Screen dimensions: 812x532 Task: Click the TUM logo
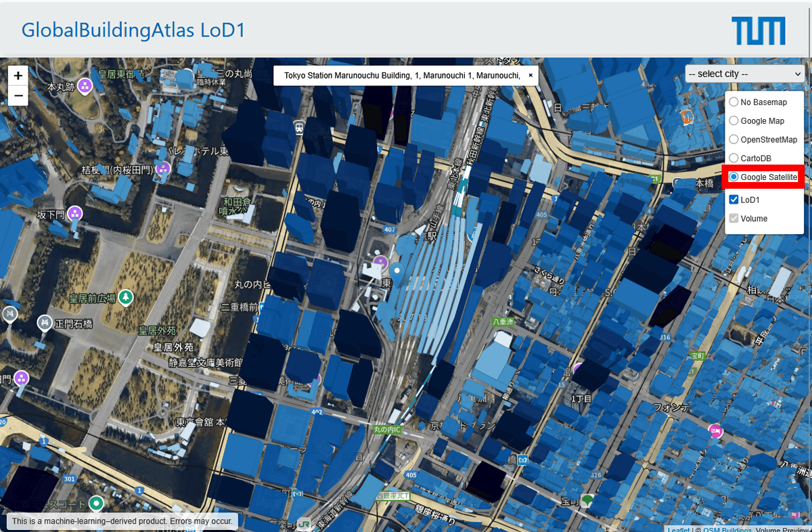coord(758,31)
